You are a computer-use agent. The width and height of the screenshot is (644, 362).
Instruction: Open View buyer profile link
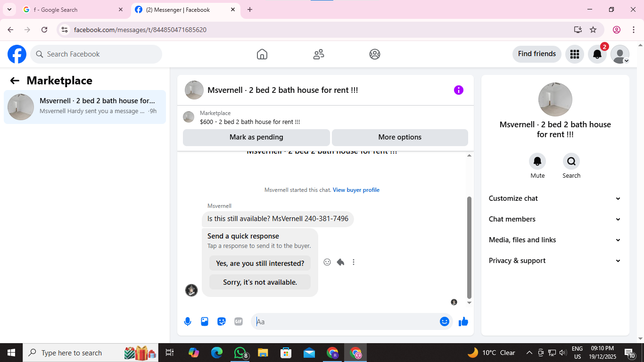point(356,190)
